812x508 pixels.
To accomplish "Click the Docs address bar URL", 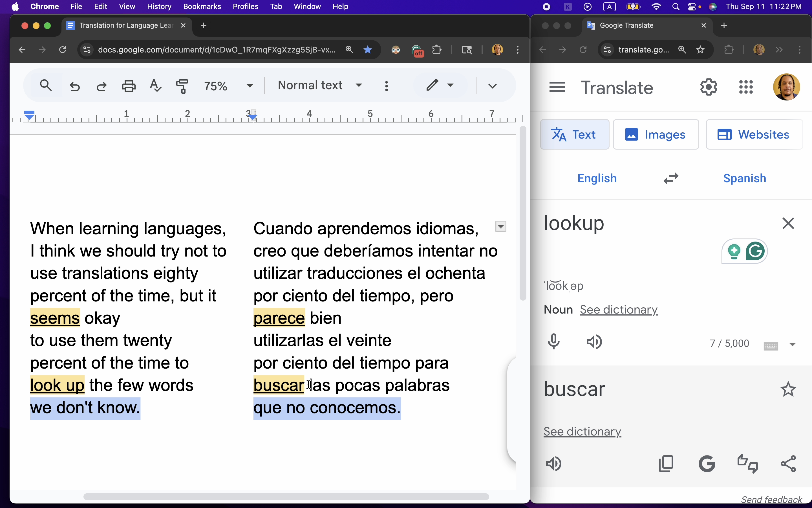I will 217,50.
